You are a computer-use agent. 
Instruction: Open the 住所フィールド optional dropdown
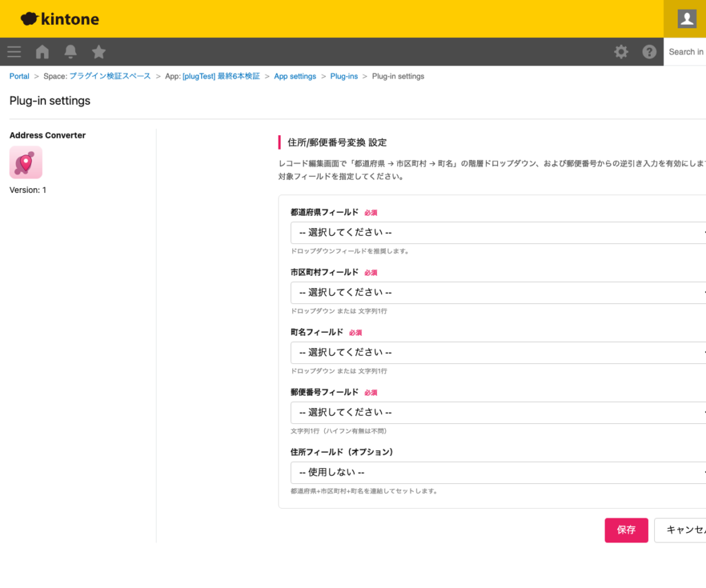496,473
